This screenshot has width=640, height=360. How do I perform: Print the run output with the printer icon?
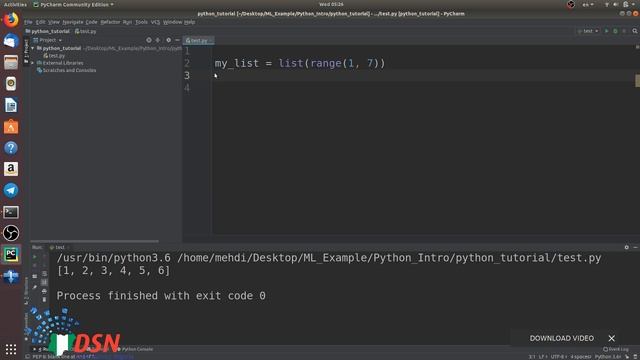pyautogui.click(x=44, y=291)
